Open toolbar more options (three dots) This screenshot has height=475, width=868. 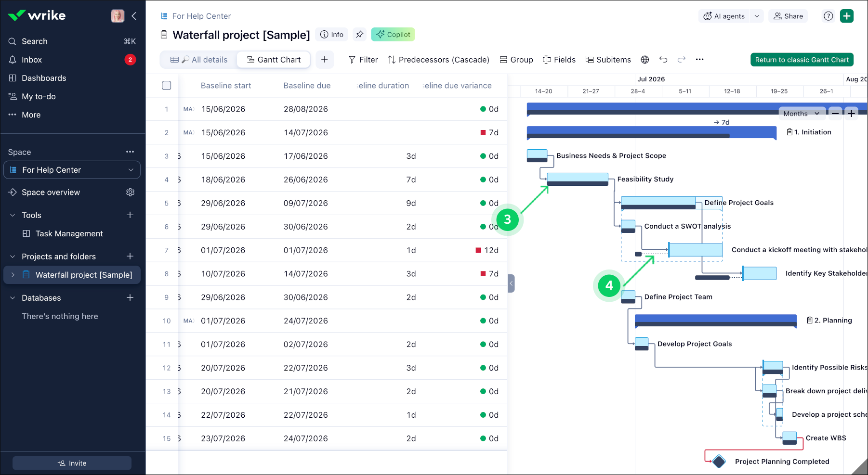[x=700, y=60]
